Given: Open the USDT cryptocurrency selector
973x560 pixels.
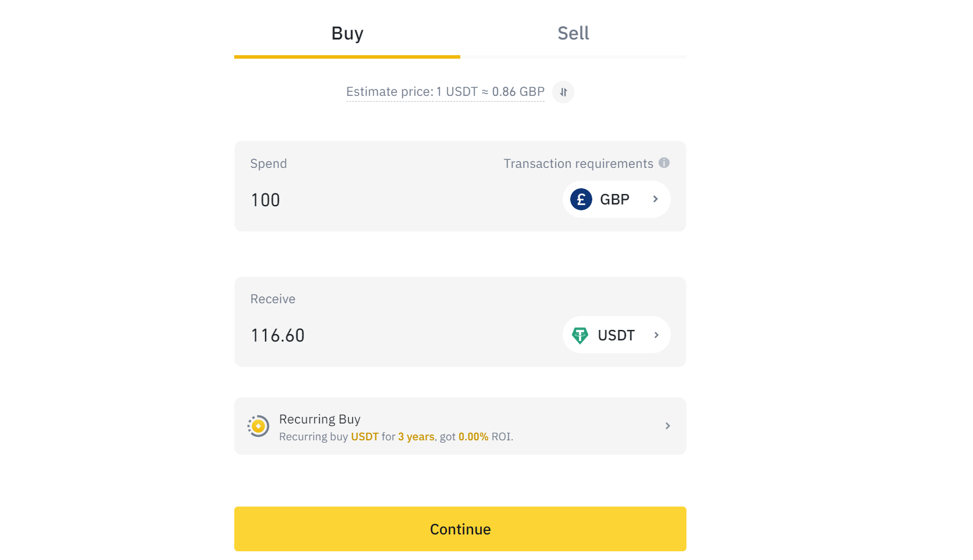Looking at the screenshot, I should 616,335.
